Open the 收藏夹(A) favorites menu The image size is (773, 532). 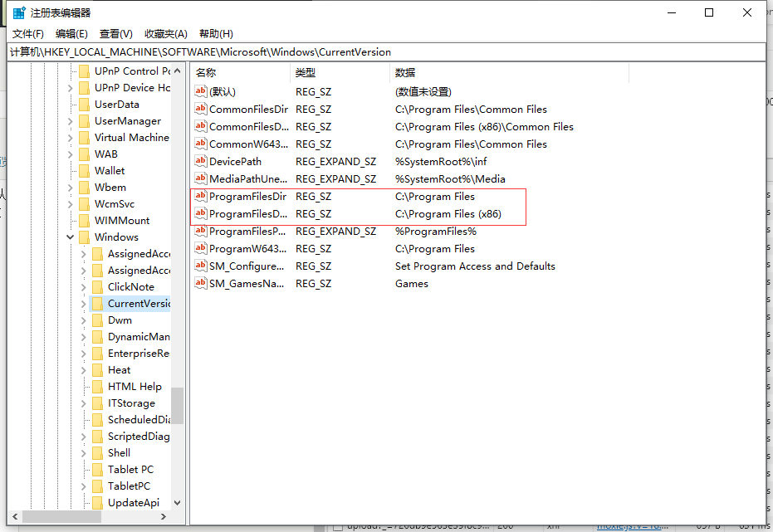pyautogui.click(x=166, y=34)
